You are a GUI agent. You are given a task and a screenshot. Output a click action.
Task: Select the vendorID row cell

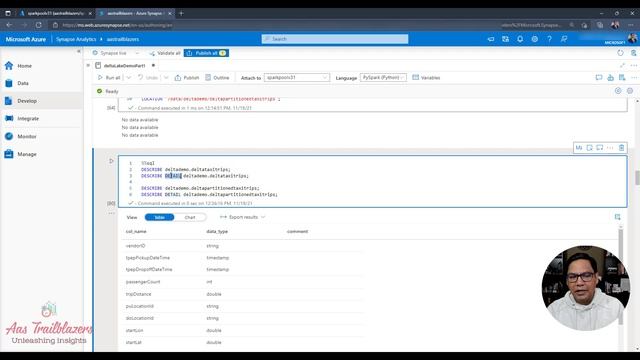[136, 246]
